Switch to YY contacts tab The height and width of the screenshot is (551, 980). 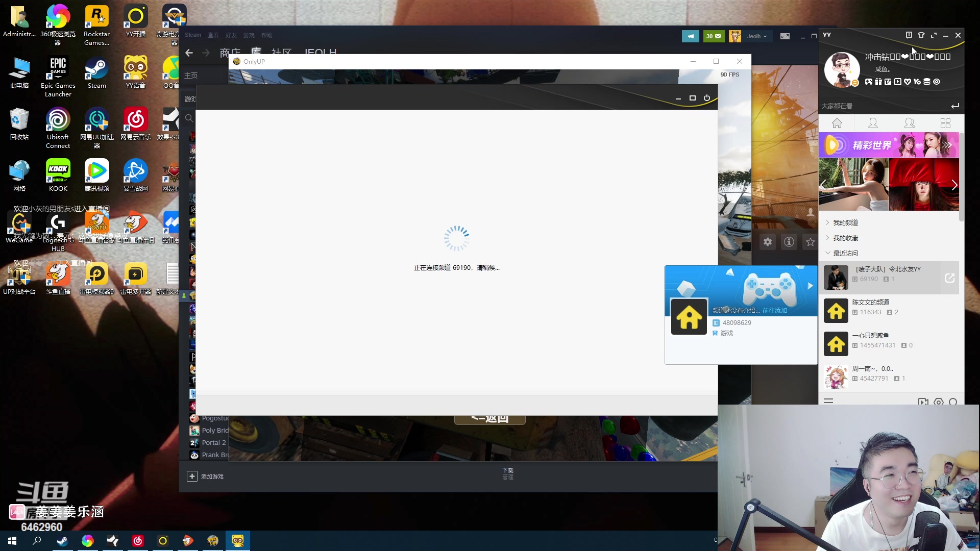pos(873,123)
